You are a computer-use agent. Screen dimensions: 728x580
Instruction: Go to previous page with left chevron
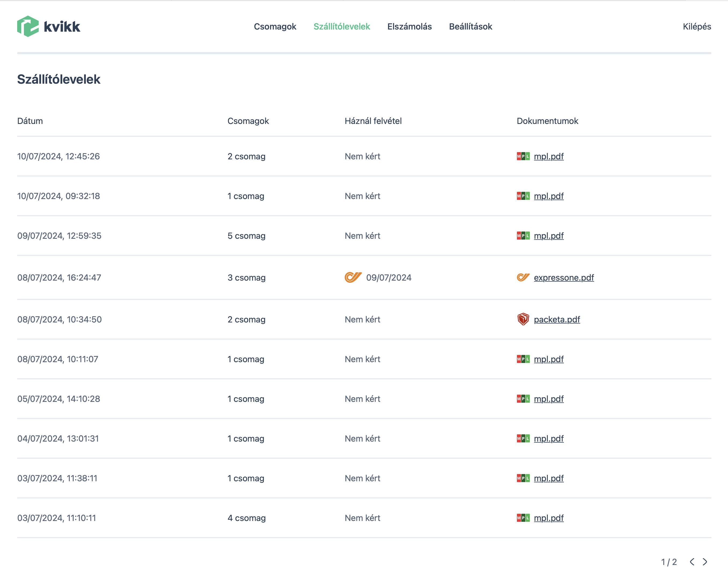coord(692,562)
